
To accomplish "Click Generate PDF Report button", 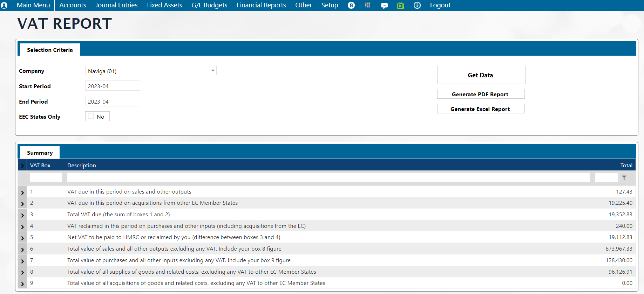I will tap(481, 94).
